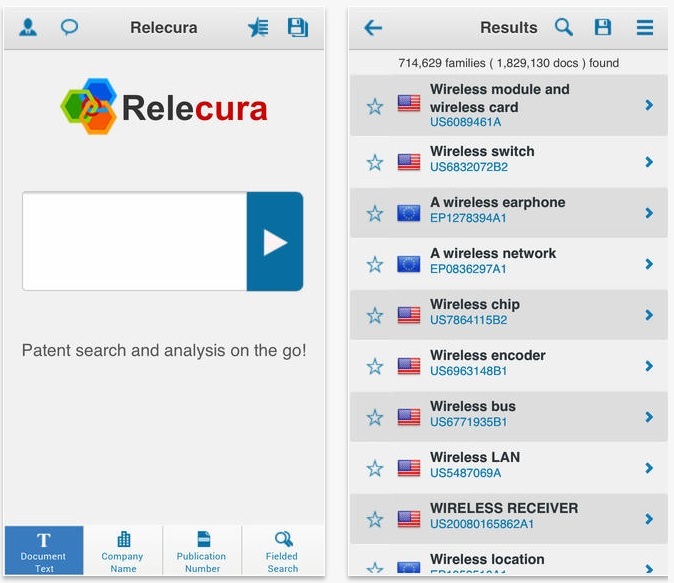Star the A wireless network result
The image size is (674, 583).
click(x=374, y=264)
